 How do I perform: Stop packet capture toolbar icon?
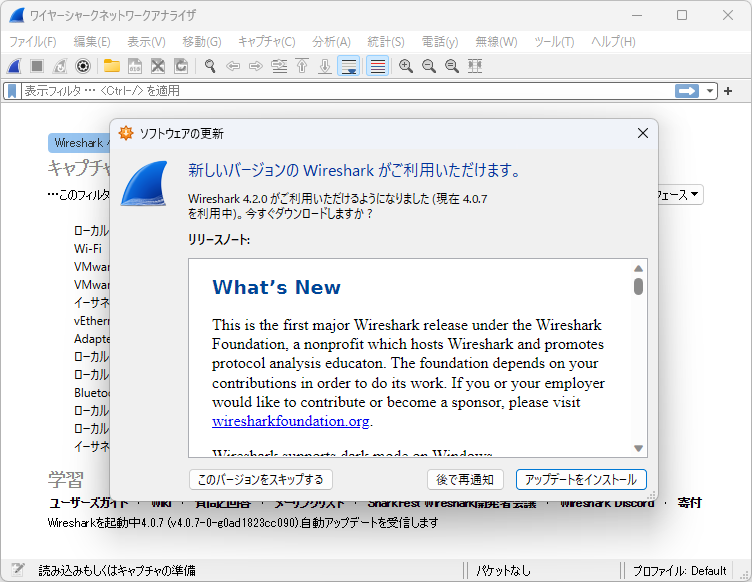[37, 66]
